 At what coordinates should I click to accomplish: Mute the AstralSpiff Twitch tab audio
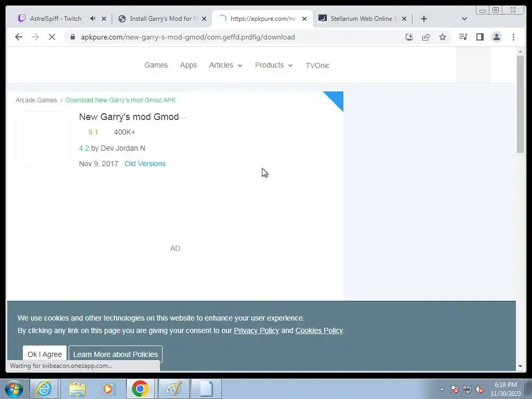click(92, 19)
